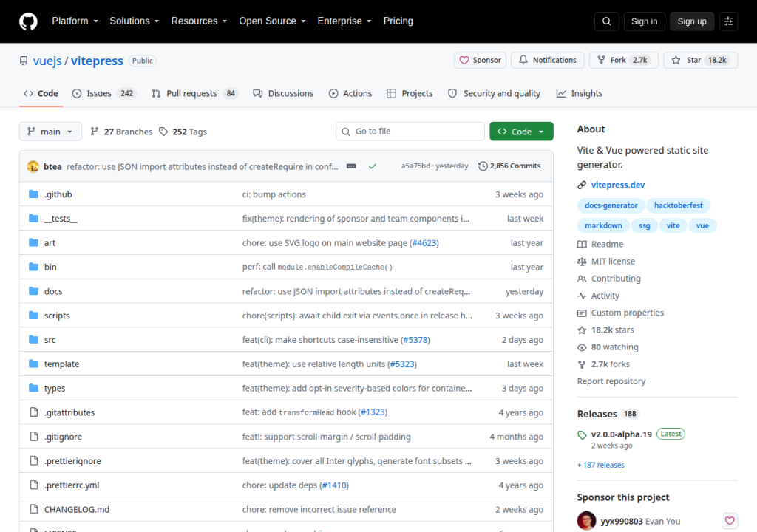This screenshot has width=757, height=532.
Task: Click the folder icon for the src row
Action: point(33,339)
